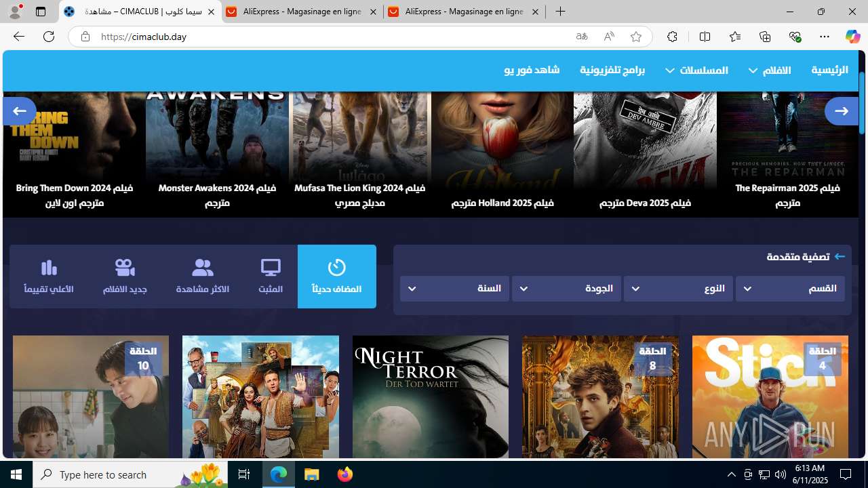Viewport: 868px width, 488px height.
Task: Expand الافلام navigation dropdown
Action: coord(770,70)
